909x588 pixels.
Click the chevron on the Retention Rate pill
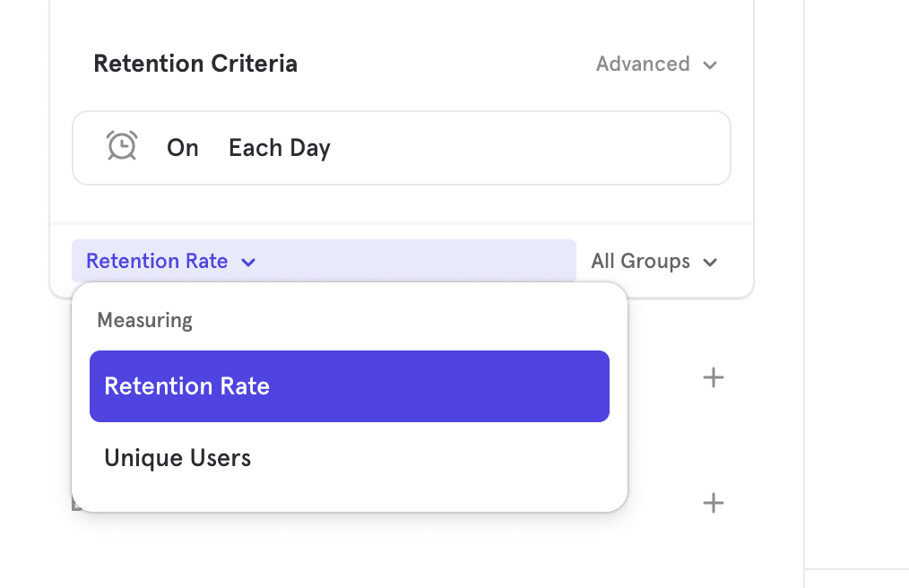[x=248, y=262]
